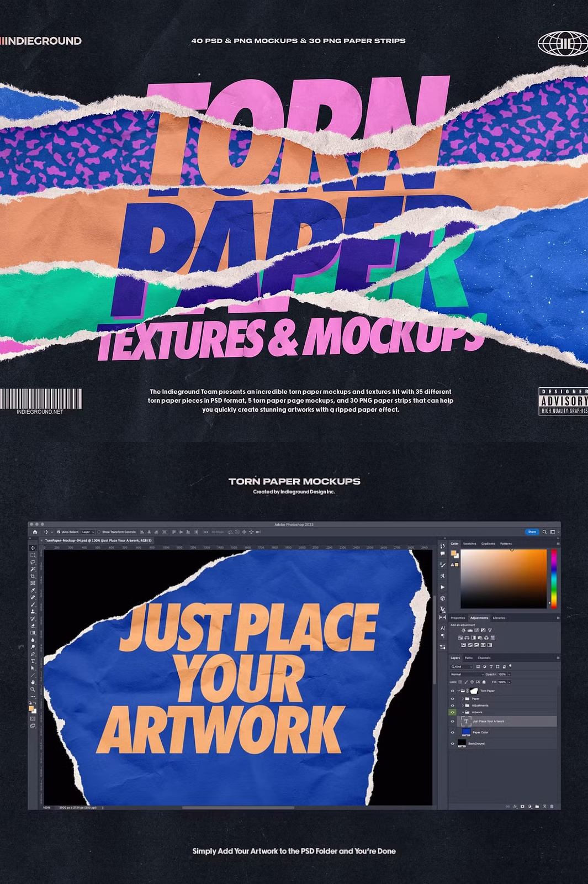
Task: Expand the Paper layer group
Action: pos(462,699)
